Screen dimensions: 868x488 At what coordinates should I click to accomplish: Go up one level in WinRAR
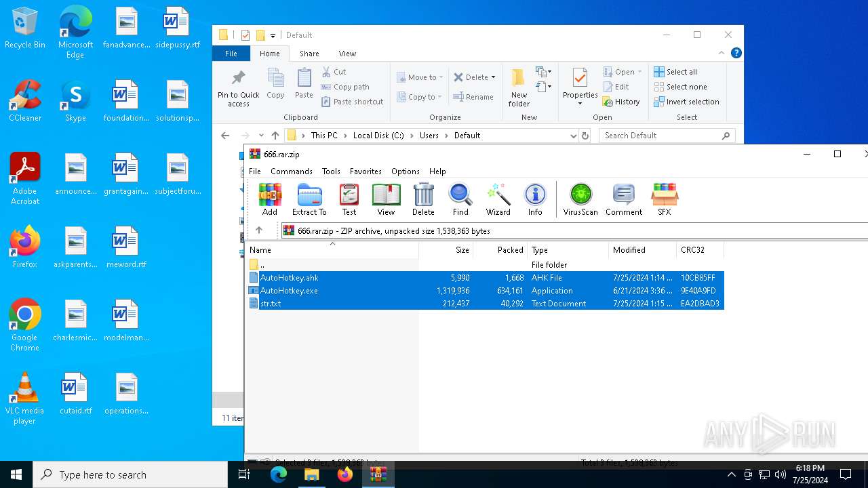point(259,230)
